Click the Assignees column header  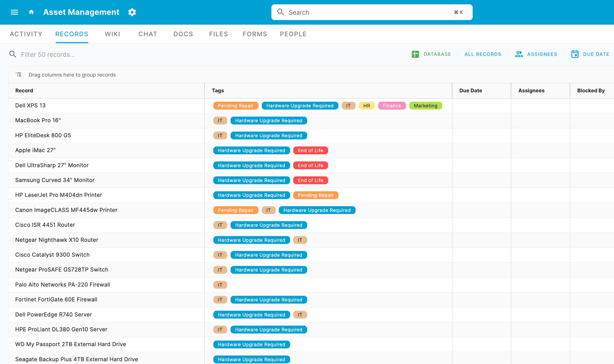pyautogui.click(x=540, y=91)
